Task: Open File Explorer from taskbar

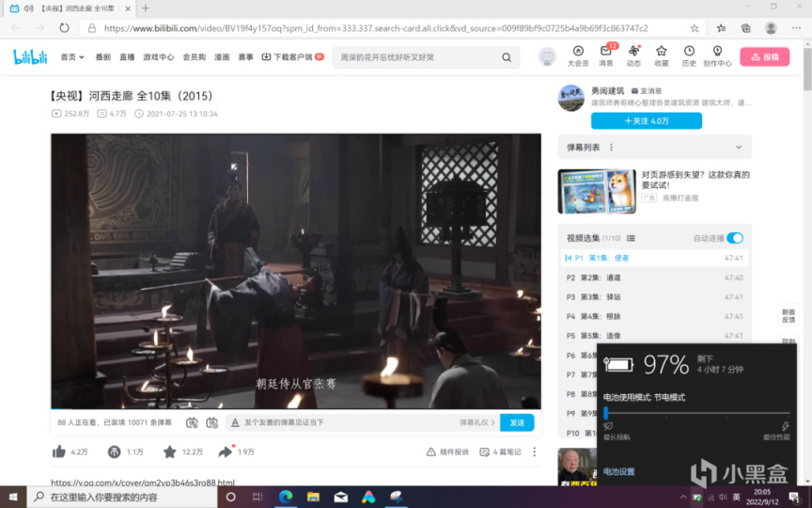Action: click(313, 497)
